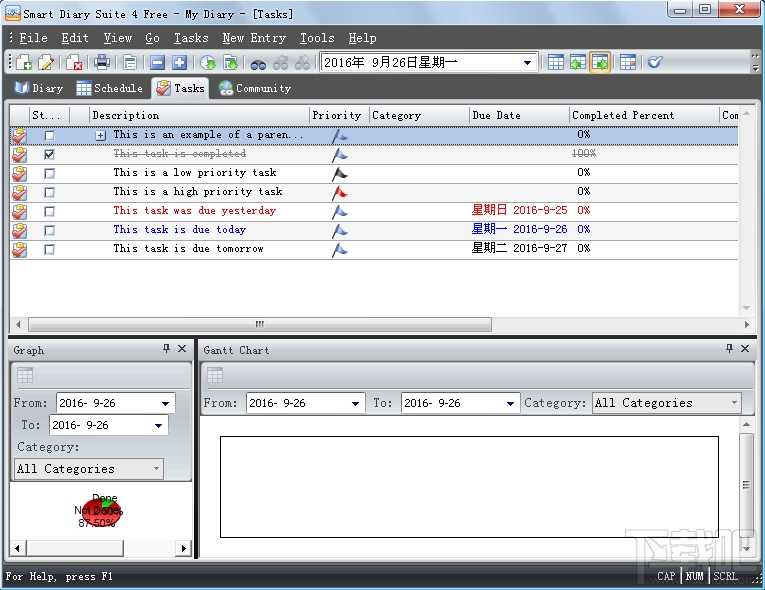Check the 'due yesterday' task checkbox
Viewport: 765px width, 590px height.
tap(49, 211)
